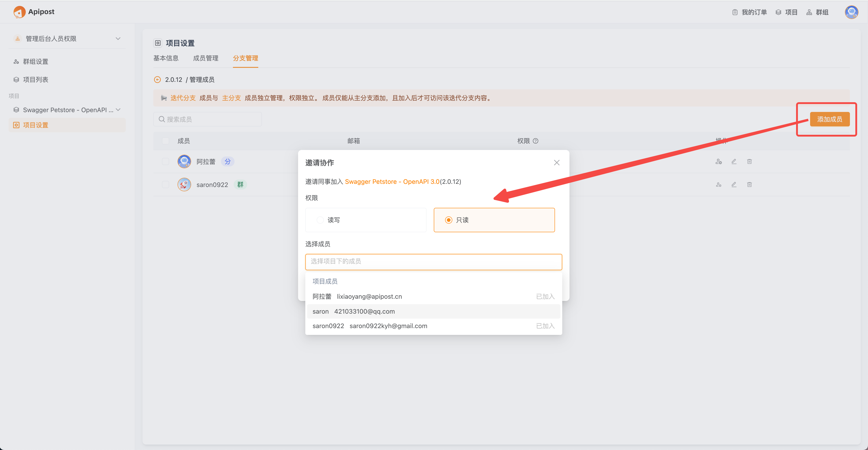Click the 搜索成员 search field

(x=208, y=119)
